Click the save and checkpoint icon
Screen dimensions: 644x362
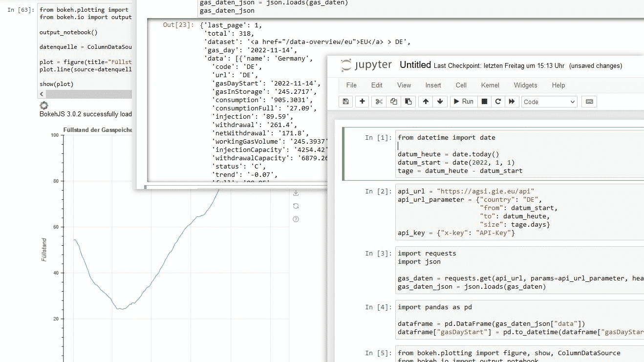tap(346, 102)
